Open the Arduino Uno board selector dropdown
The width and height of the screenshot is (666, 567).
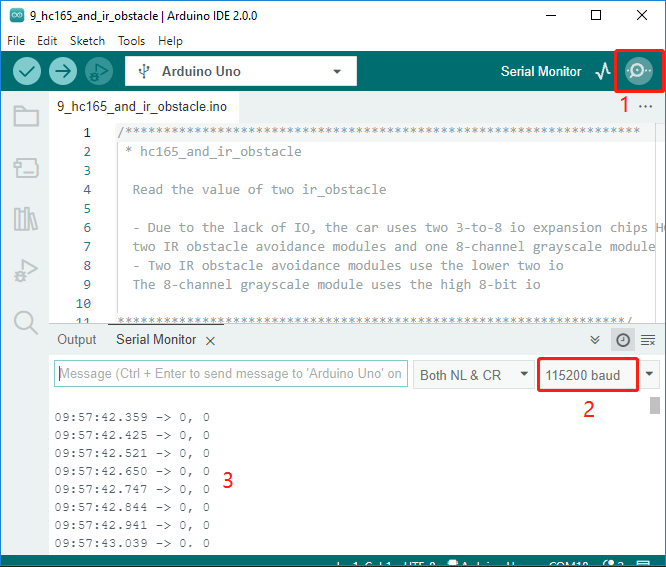tap(241, 71)
